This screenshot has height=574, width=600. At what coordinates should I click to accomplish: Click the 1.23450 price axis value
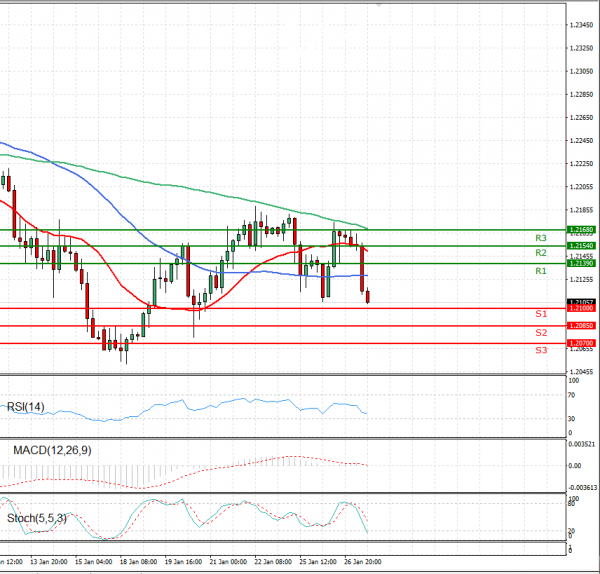581,25
